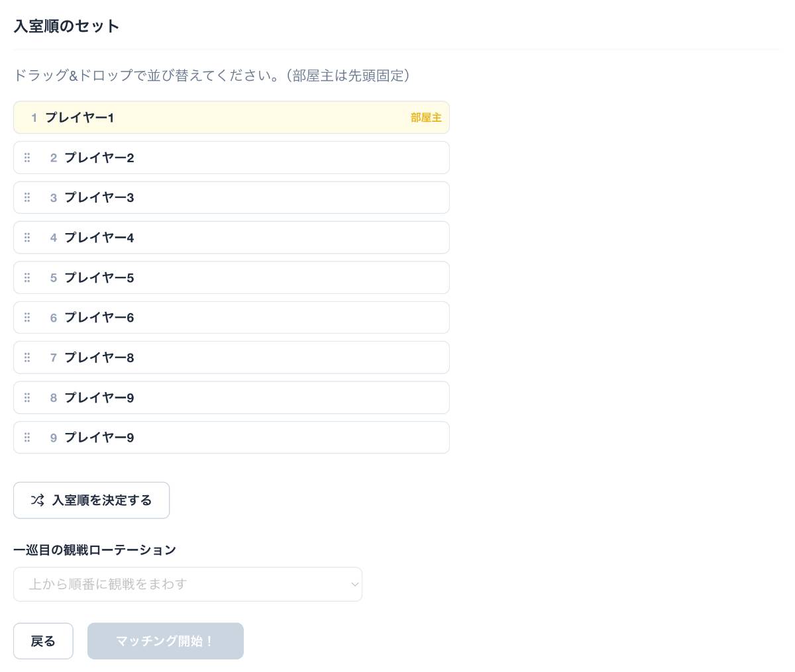Click the 部屋主 badge

426,118
